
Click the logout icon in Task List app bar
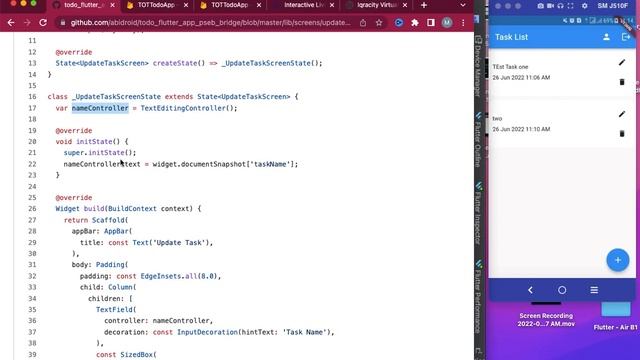click(x=625, y=37)
